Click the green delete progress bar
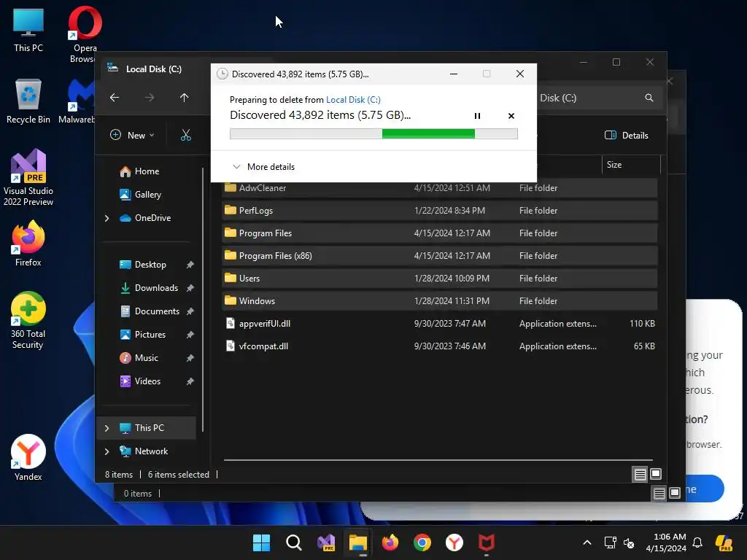The width and height of the screenshot is (747, 560). 373,134
